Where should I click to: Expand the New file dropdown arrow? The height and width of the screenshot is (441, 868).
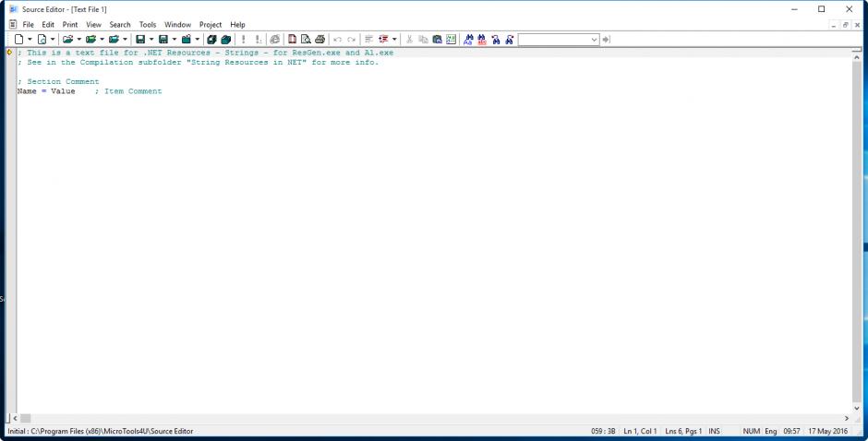click(x=30, y=40)
